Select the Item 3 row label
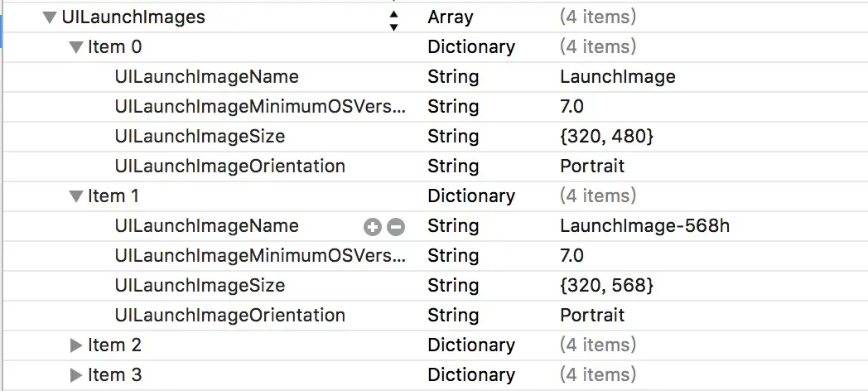 tap(114, 375)
